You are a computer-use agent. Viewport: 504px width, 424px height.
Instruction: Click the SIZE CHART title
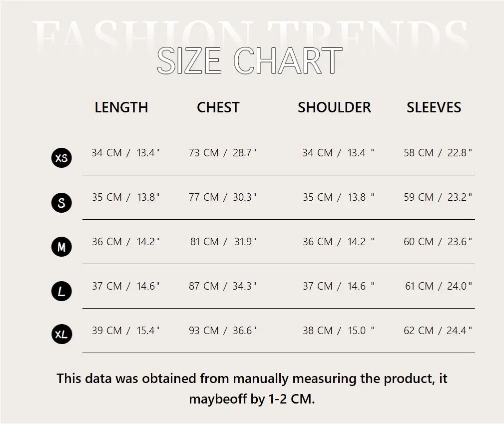[x=250, y=62]
